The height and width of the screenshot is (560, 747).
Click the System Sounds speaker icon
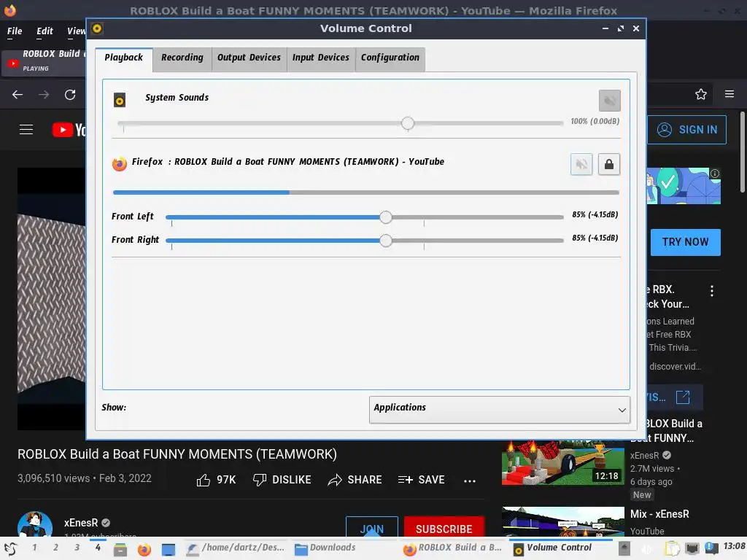(120, 100)
